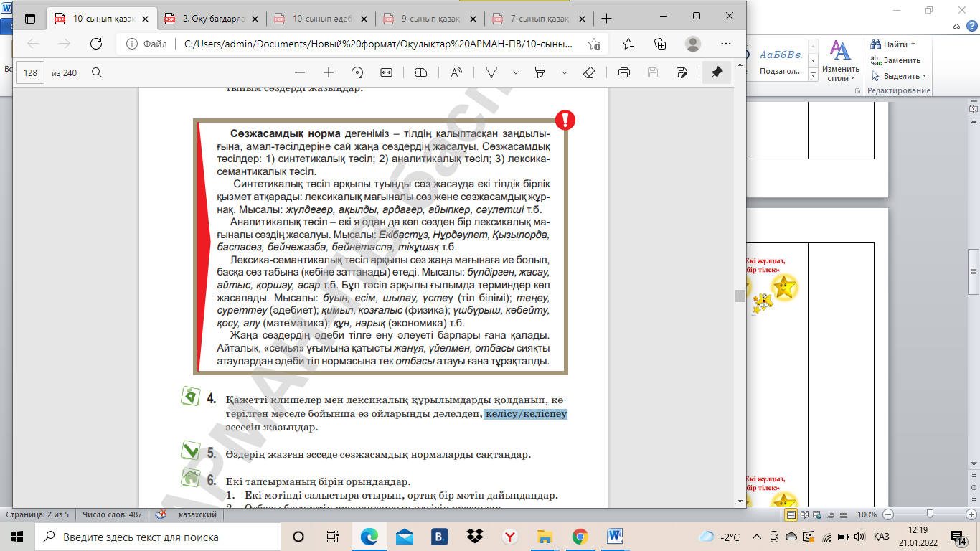980x551 pixels.
Task: Click 'Заменить' in Word ribbon
Action: pos(895,60)
